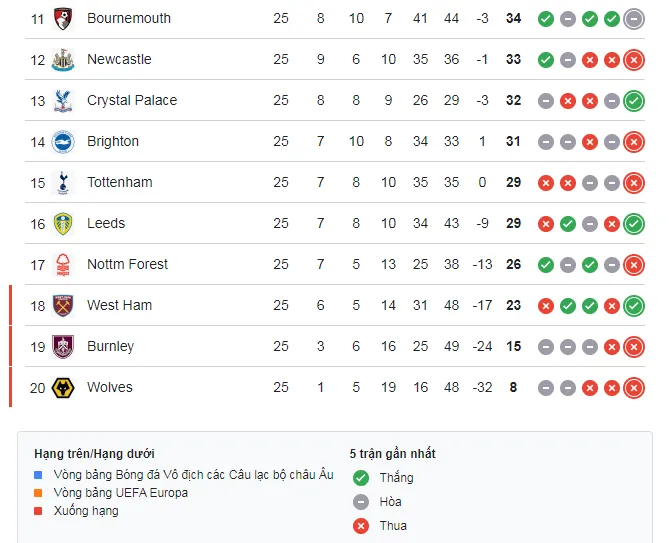
Task: Click the Newcastle club crest
Action: 64,59
